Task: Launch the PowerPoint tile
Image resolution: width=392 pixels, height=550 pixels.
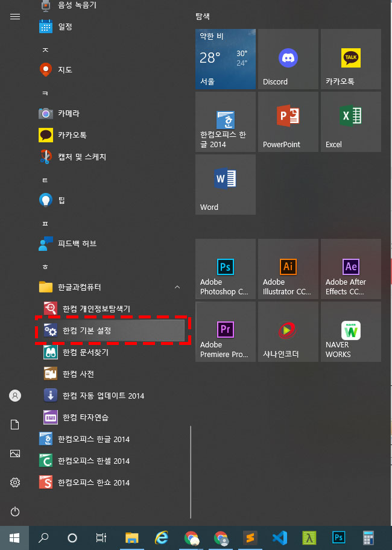Action: (288, 122)
